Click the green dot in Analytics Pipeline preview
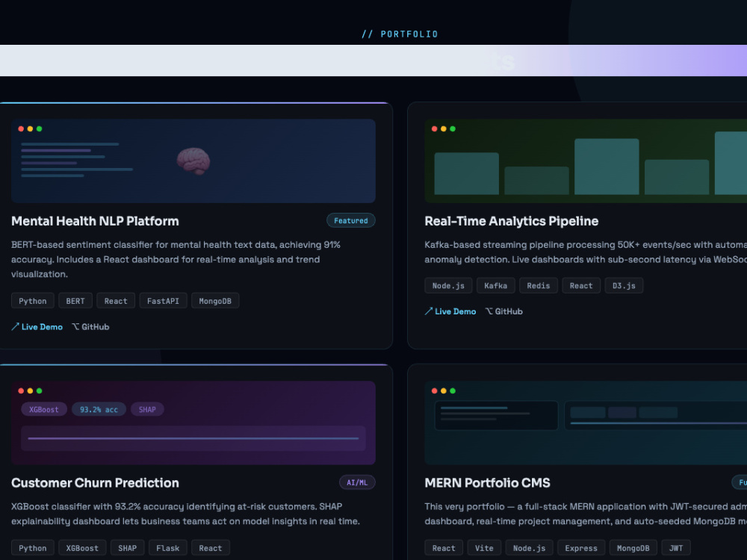The height and width of the screenshot is (560, 747). [x=453, y=128]
